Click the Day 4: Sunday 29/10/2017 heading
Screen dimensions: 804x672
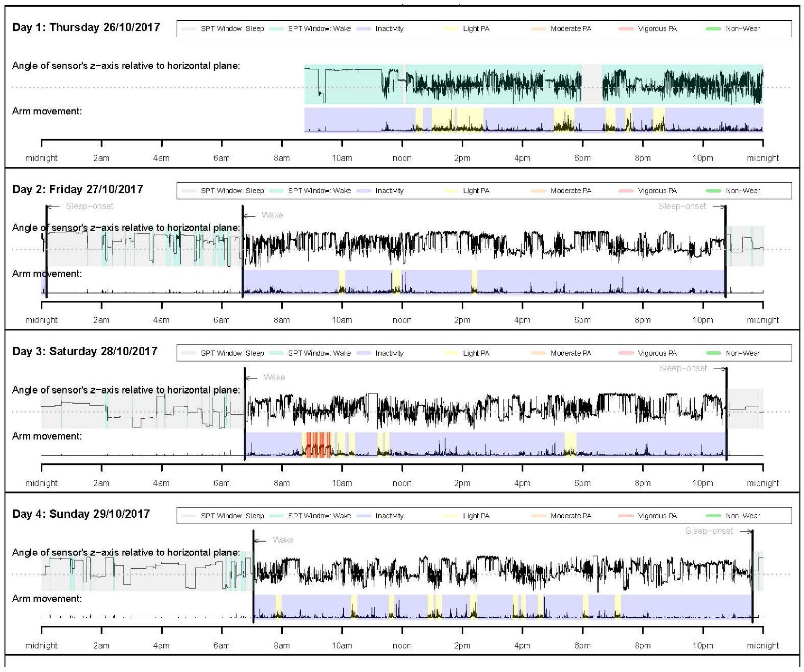(x=81, y=514)
